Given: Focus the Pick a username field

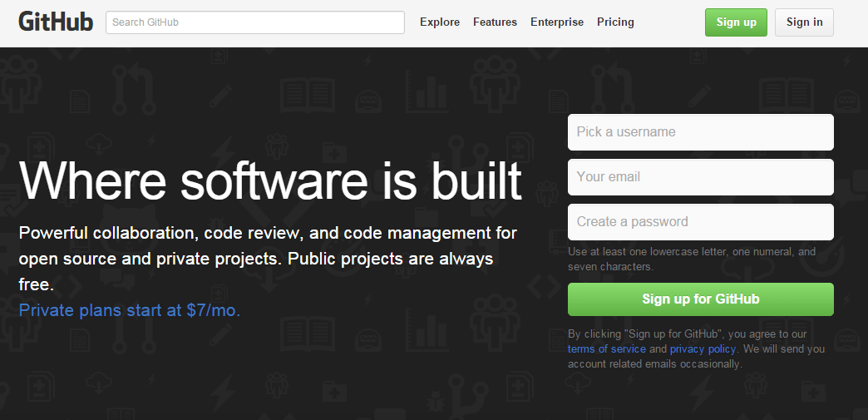Looking at the screenshot, I should 700,132.
